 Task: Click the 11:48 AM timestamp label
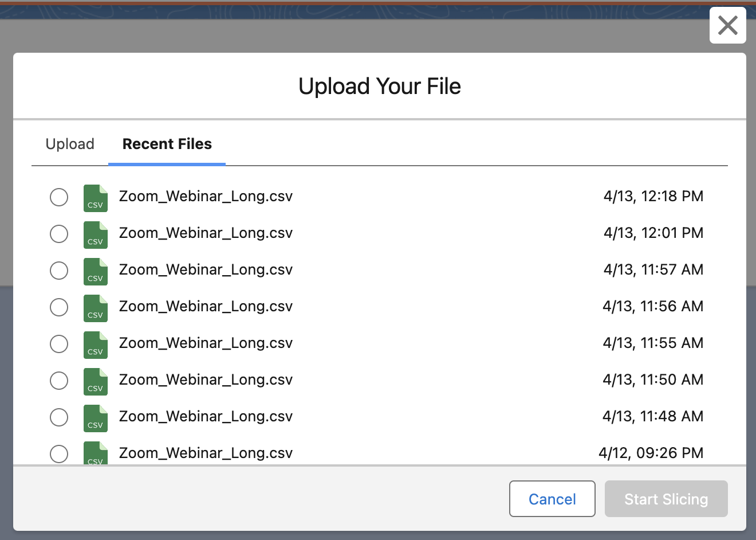pyautogui.click(x=653, y=416)
